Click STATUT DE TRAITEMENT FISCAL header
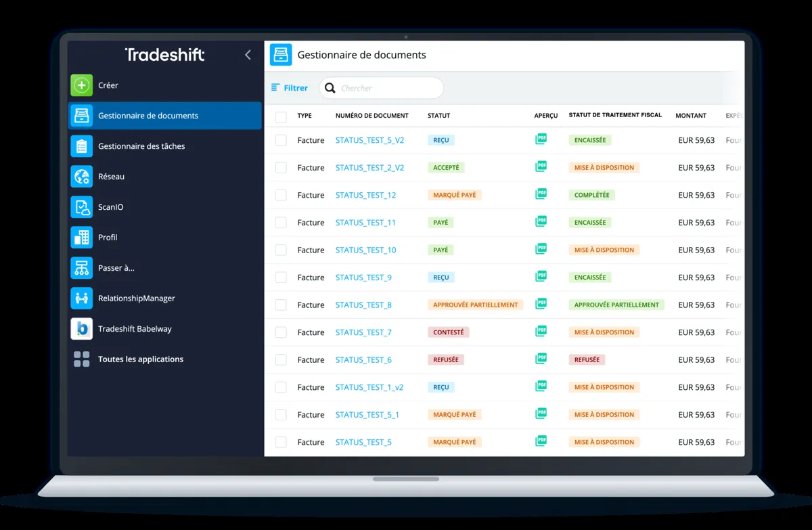 tap(616, 115)
